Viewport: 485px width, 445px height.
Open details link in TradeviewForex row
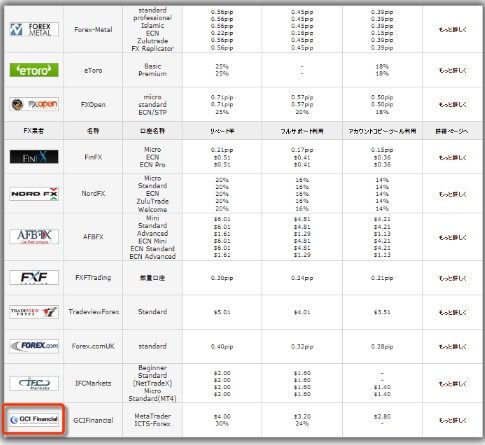[x=452, y=312]
